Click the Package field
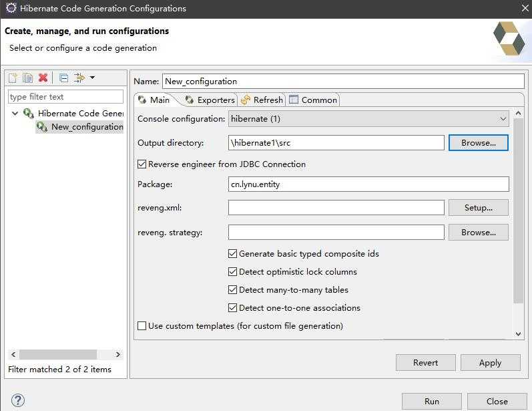Image resolution: width=532 pixels, height=411 pixels. [x=368, y=184]
